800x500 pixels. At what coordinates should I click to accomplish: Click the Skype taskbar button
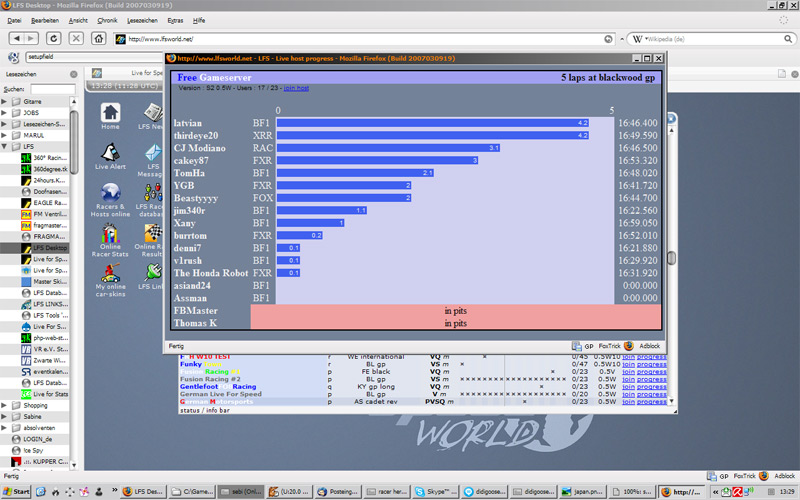[435, 492]
